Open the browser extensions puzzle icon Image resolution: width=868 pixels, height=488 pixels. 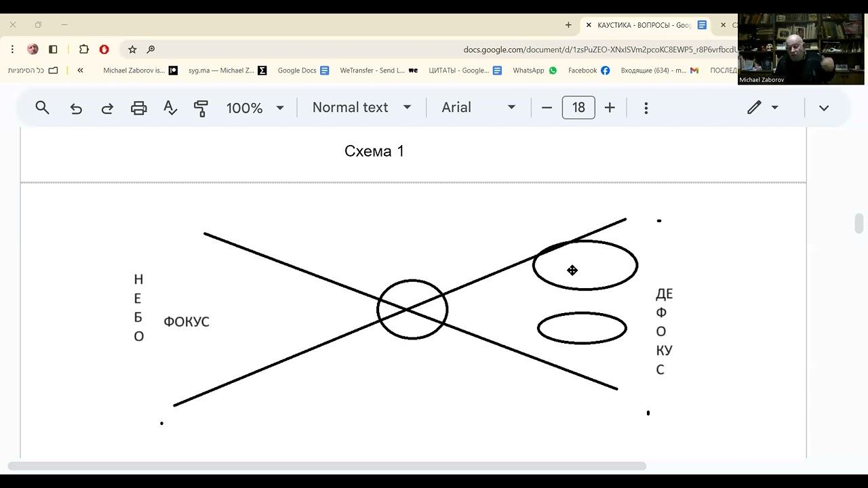point(84,49)
